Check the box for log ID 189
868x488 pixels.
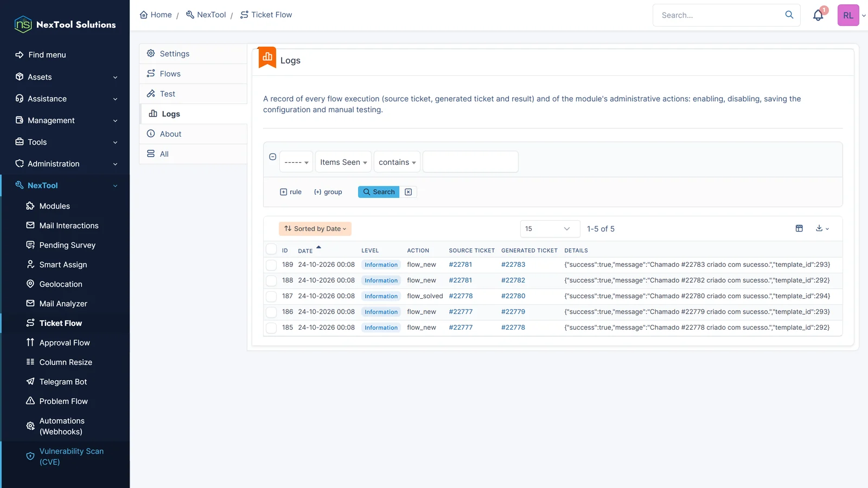coord(271,265)
